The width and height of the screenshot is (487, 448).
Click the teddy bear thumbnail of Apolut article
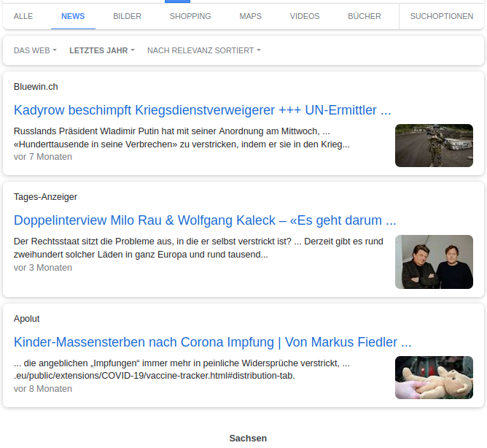click(x=434, y=377)
